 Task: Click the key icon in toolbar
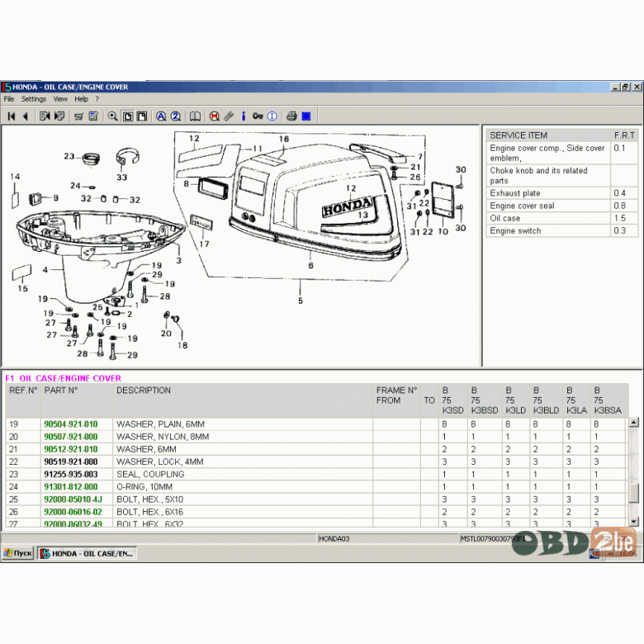coord(258,116)
